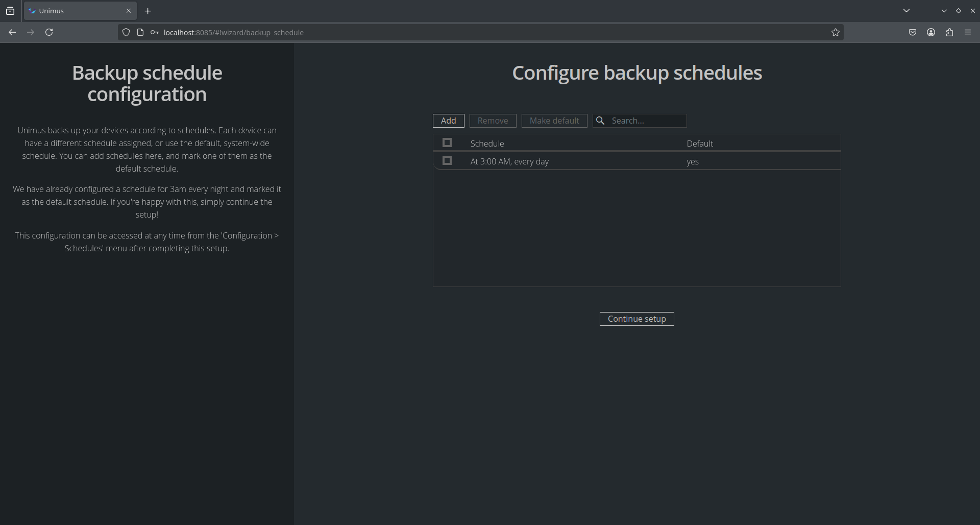
Task: Open the Firefox extensions icon
Action: click(x=949, y=32)
